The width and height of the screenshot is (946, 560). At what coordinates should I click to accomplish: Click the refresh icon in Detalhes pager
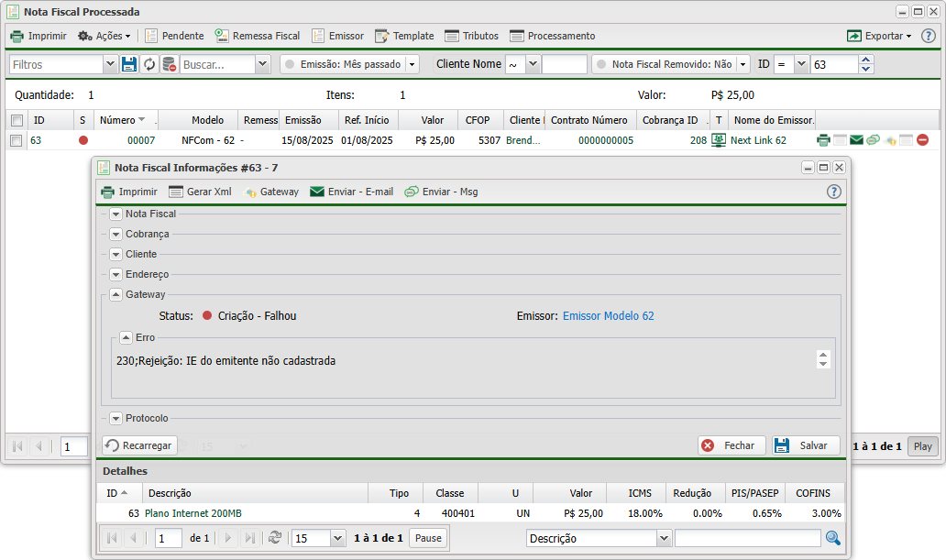point(274,538)
